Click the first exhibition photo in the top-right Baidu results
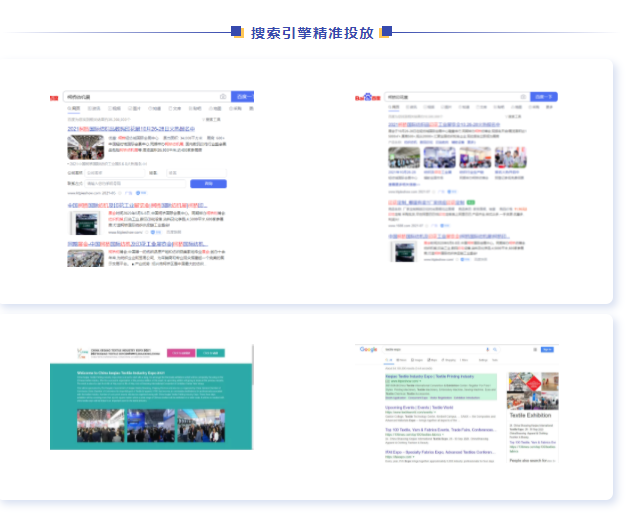The image size is (629, 515). pyautogui.click(x=405, y=157)
